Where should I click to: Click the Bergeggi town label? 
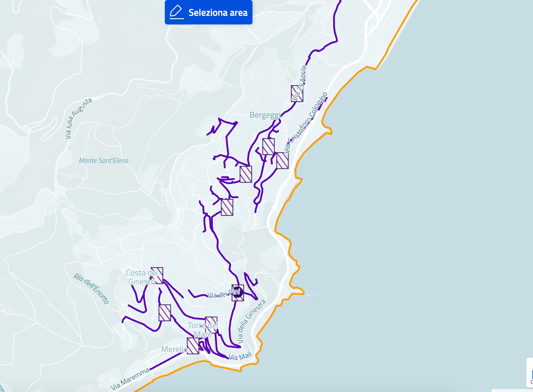click(265, 115)
